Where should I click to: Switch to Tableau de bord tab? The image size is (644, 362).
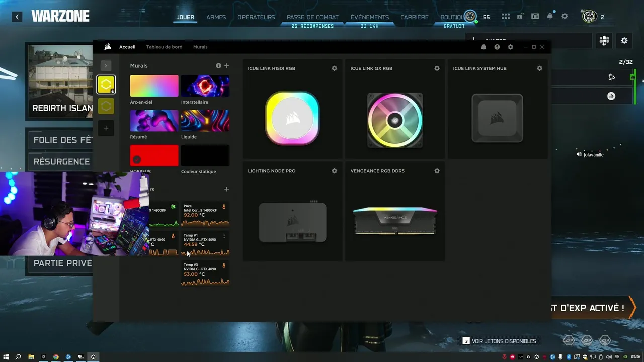click(x=164, y=47)
